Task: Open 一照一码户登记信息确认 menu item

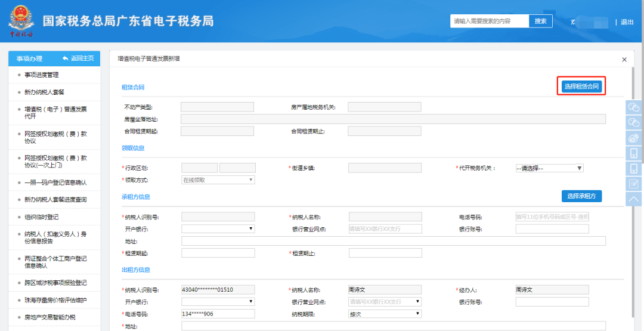Action: point(54,182)
